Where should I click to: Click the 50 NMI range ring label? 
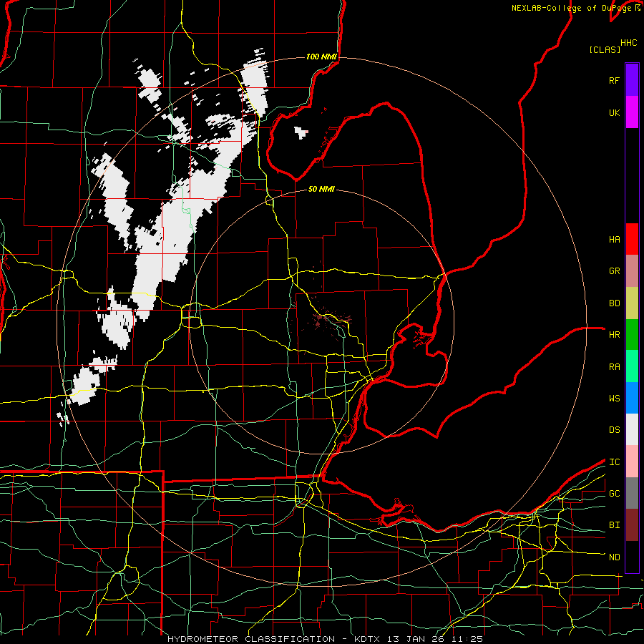coord(321,189)
